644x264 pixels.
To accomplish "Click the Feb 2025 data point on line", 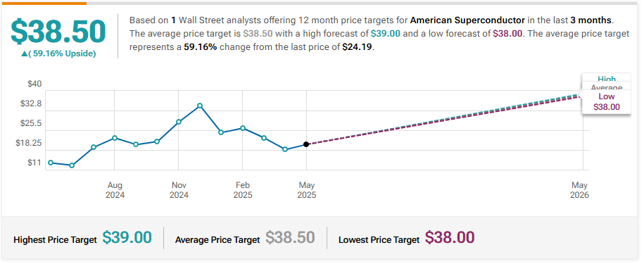I will (243, 128).
